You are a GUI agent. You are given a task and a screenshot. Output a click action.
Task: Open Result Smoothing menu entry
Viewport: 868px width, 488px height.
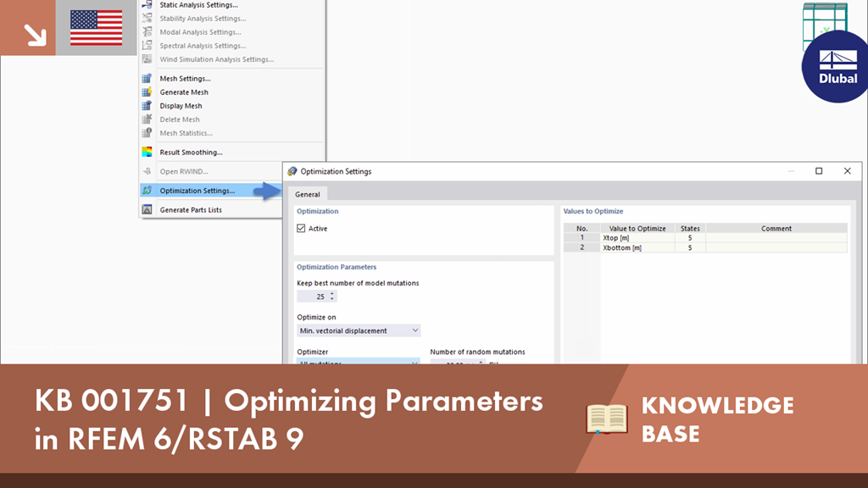pos(191,152)
